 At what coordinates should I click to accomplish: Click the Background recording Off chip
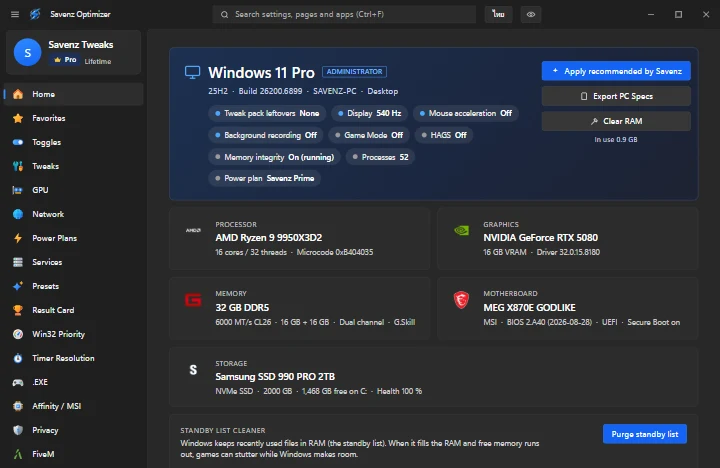tap(266, 135)
